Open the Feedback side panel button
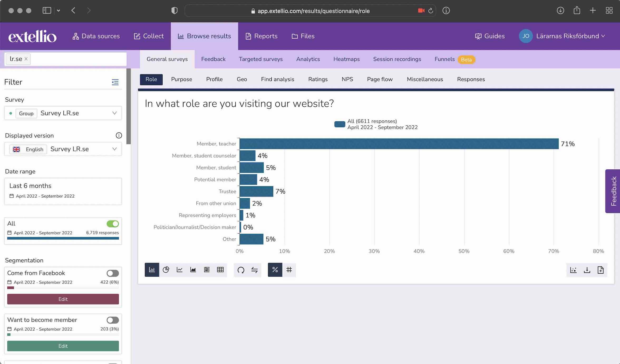Image resolution: width=620 pixels, height=364 pixels. (x=613, y=191)
